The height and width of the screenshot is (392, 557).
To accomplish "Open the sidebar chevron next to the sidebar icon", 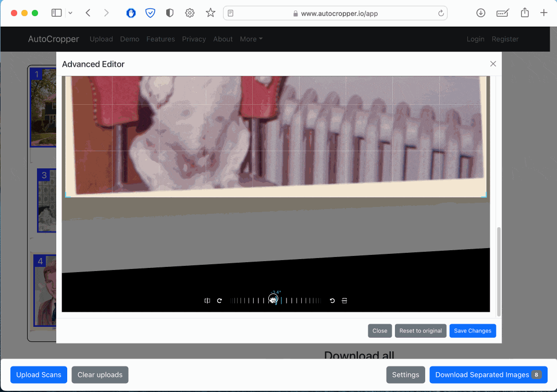I will 70,13.
